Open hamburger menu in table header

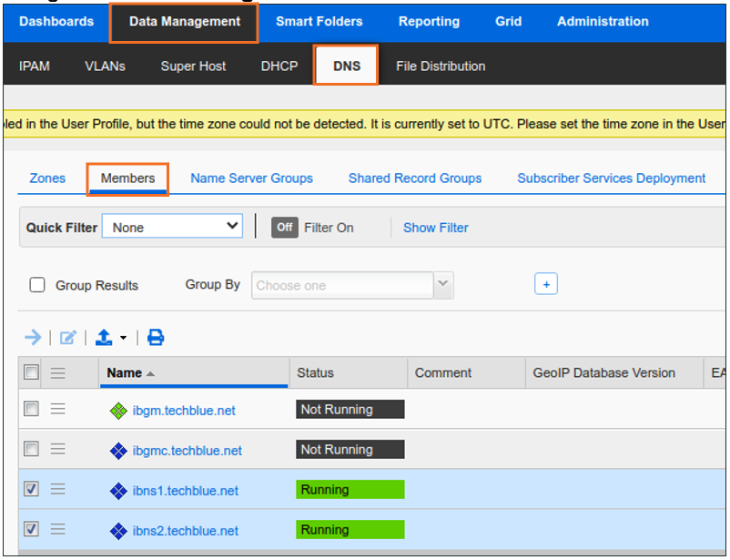click(58, 372)
